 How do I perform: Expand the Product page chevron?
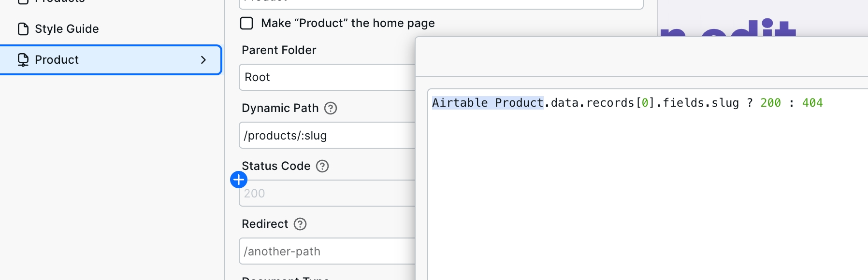(x=203, y=60)
